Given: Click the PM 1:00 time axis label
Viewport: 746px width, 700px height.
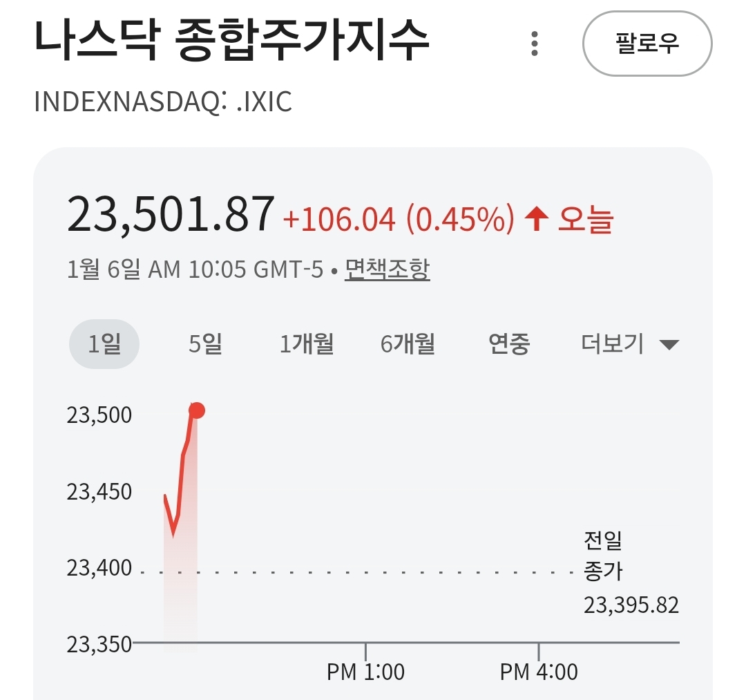Looking at the screenshot, I should (365, 671).
